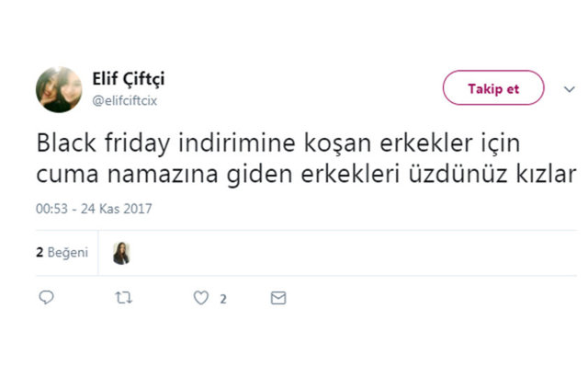Image resolution: width=588 pixels, height=377 pixels.
Task: Expand the chevron menu beside Takip et
Action: coord(570,89)
